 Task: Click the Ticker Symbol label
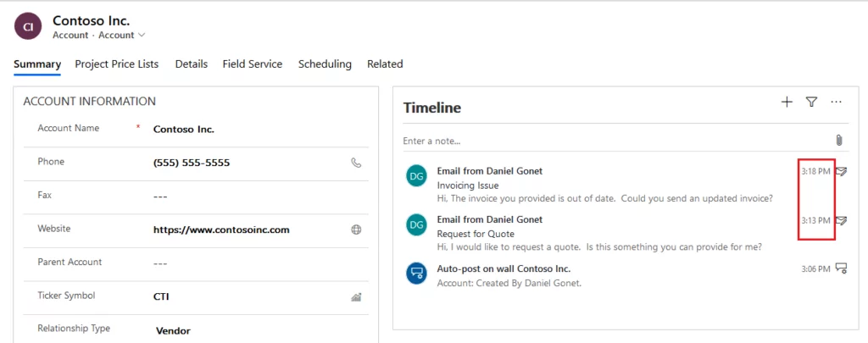pyautogui.click(x=66, y=296)
